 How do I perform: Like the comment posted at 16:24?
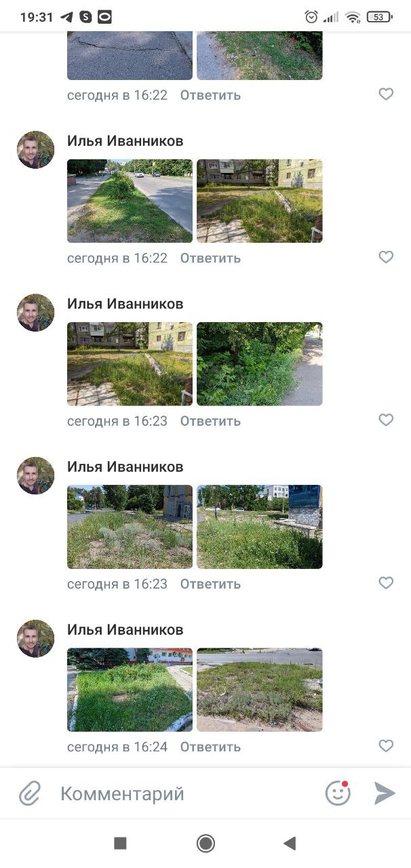tap(386, 746)
